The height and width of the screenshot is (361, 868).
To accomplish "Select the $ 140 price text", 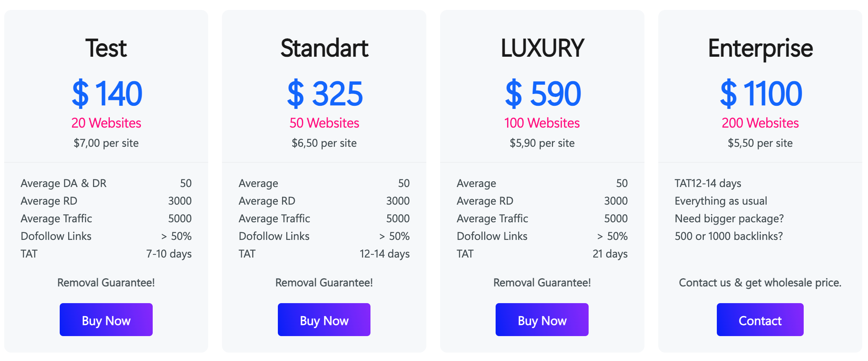I will click(107, 94).
